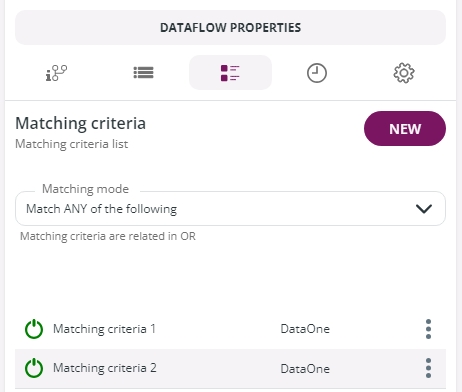Screen dimensions: 462x392
Task: Select the matching criteria tab icon
Action: click(230, 73)
